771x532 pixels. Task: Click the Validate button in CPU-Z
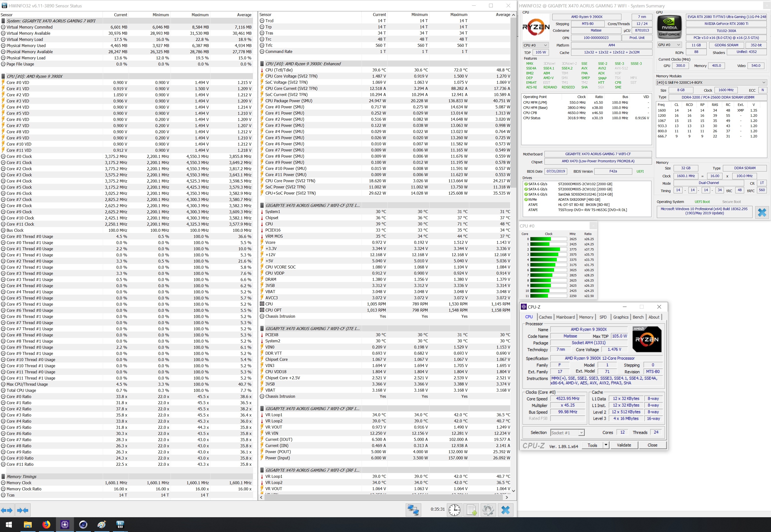624,445
